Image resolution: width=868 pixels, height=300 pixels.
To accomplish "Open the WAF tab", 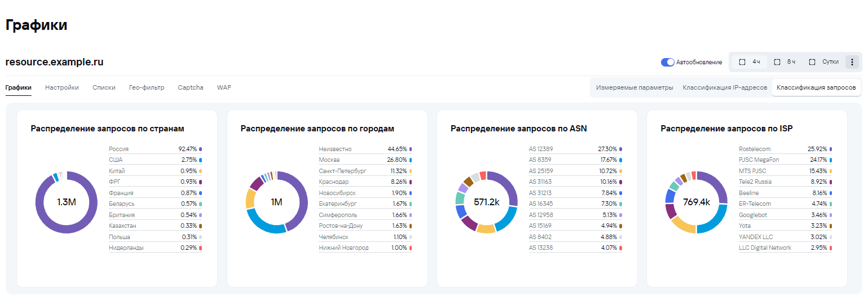I will click(x=224, y=87).
